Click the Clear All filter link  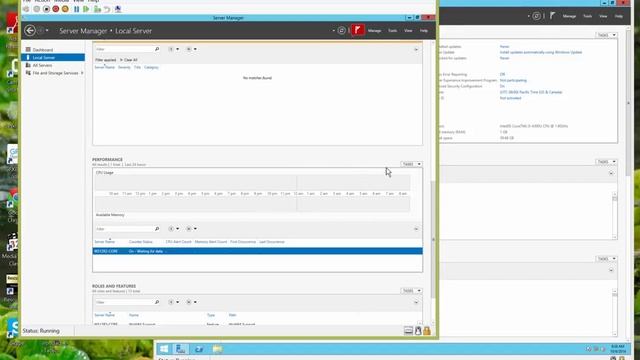click(x=131, y=60)
